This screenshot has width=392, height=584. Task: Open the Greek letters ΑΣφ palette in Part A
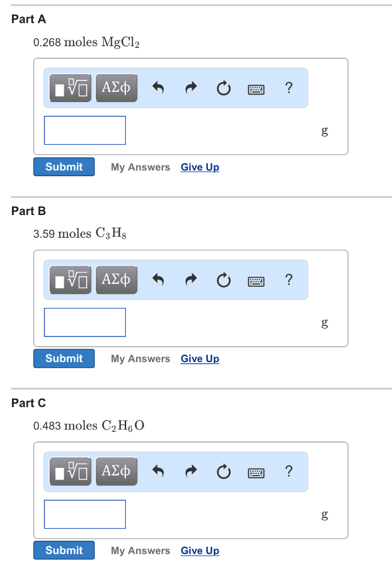(x=116, y=88)
